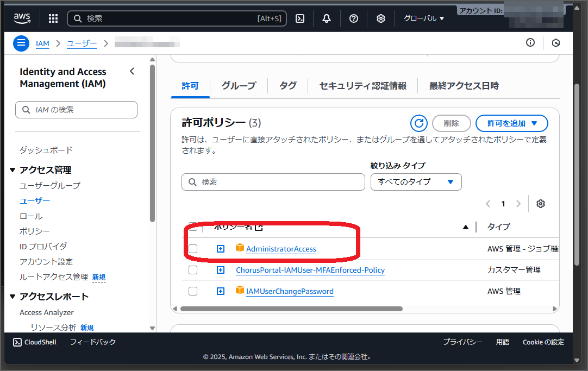Viewport: 588px width, 371px height.
Task: Open the プライバシー footer link
Action: [462, 342]
